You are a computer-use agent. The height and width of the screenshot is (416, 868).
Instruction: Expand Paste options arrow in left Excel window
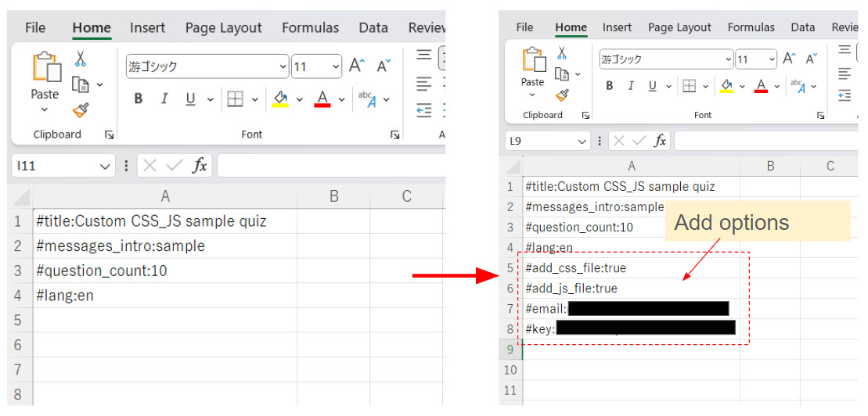click(x=45, y=109)
